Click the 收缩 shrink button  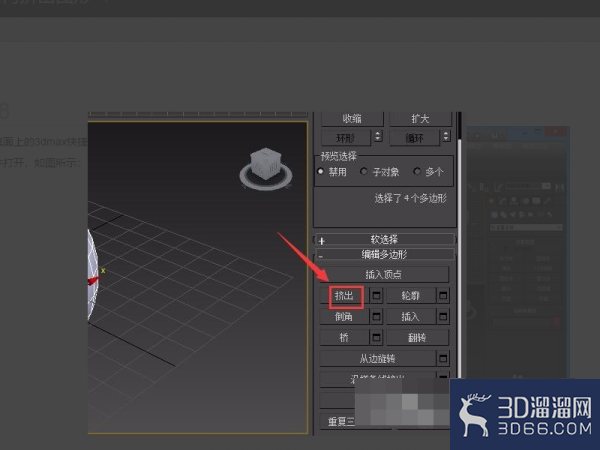352,119
